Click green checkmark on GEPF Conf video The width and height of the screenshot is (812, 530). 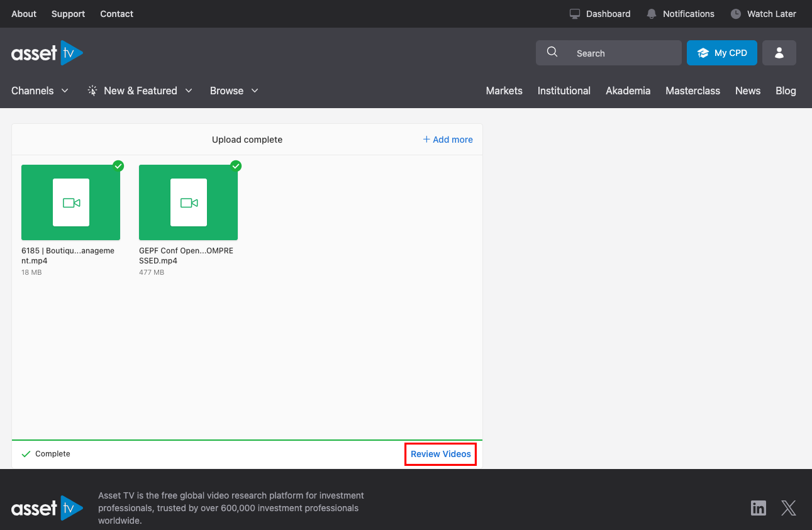[236, 166]
